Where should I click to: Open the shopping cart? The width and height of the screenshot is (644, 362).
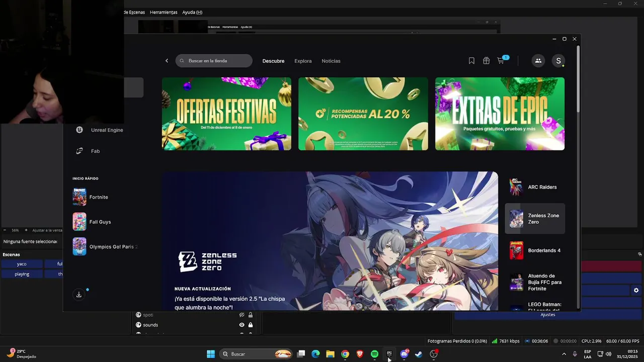tap(501, 60)
